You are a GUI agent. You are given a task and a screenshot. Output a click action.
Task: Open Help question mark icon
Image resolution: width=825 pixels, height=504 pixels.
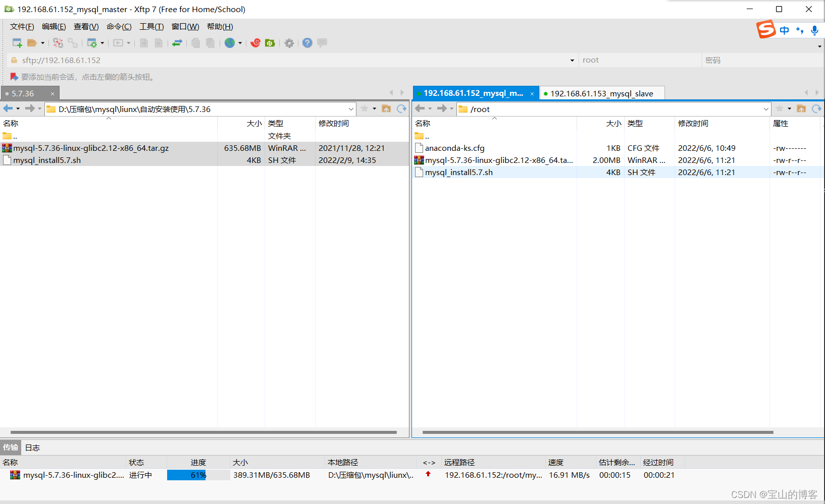click(x=307, y=43)
